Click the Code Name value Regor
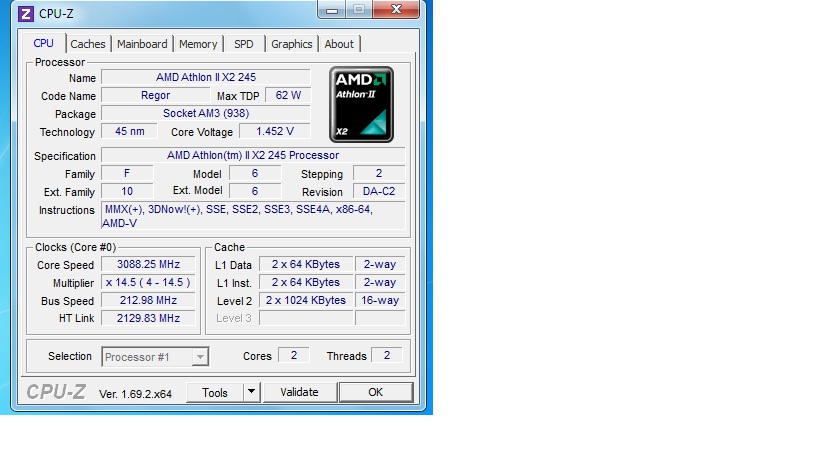816x460 pixels. point(155,95)
